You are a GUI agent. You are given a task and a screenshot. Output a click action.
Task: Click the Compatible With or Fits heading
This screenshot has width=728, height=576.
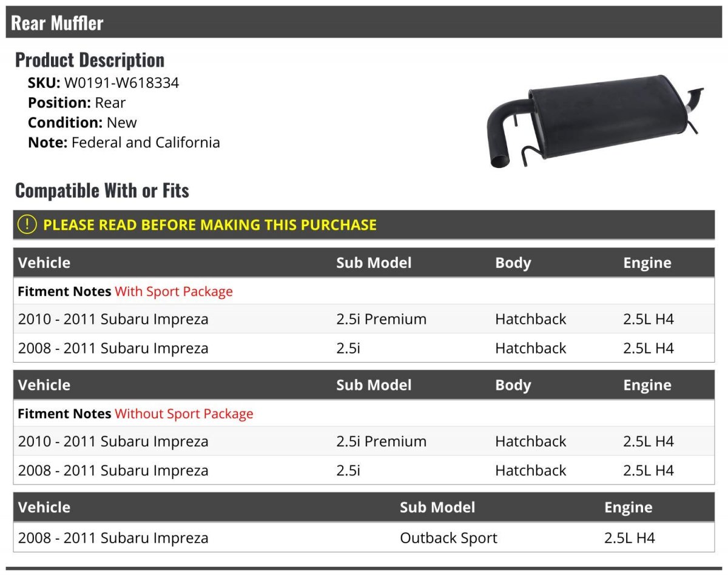102,191
